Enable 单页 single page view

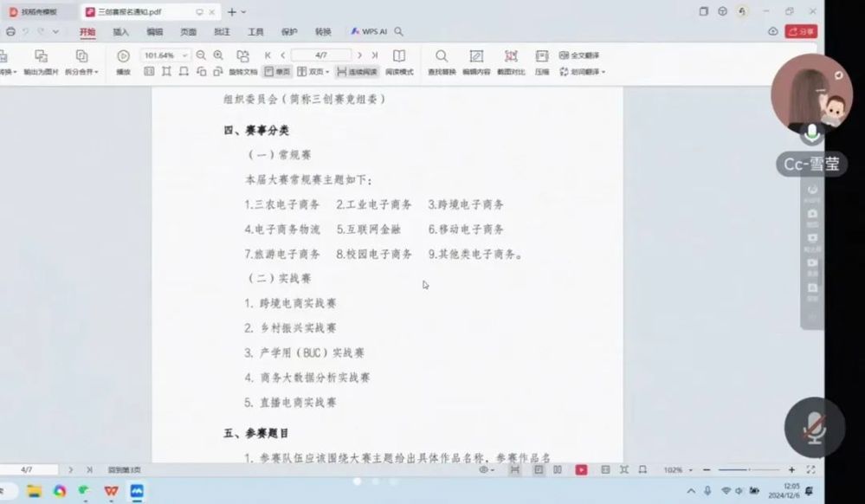(276, 71)
